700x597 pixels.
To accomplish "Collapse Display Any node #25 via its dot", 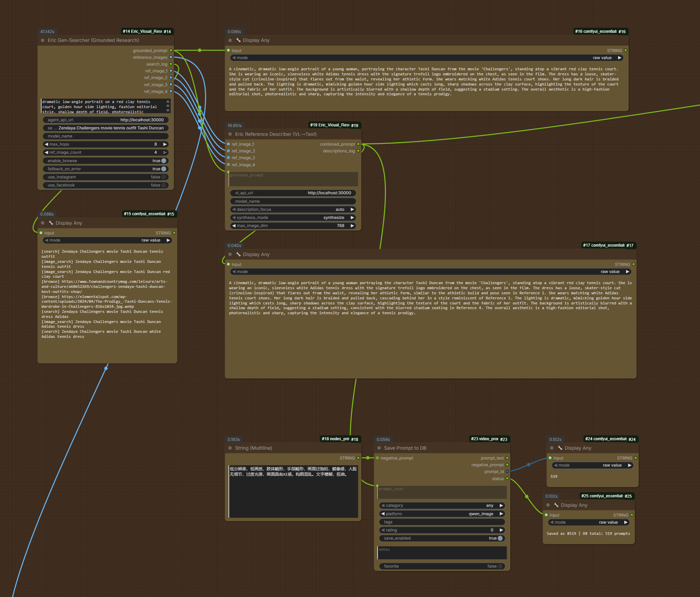I will (x=548, y=505).
